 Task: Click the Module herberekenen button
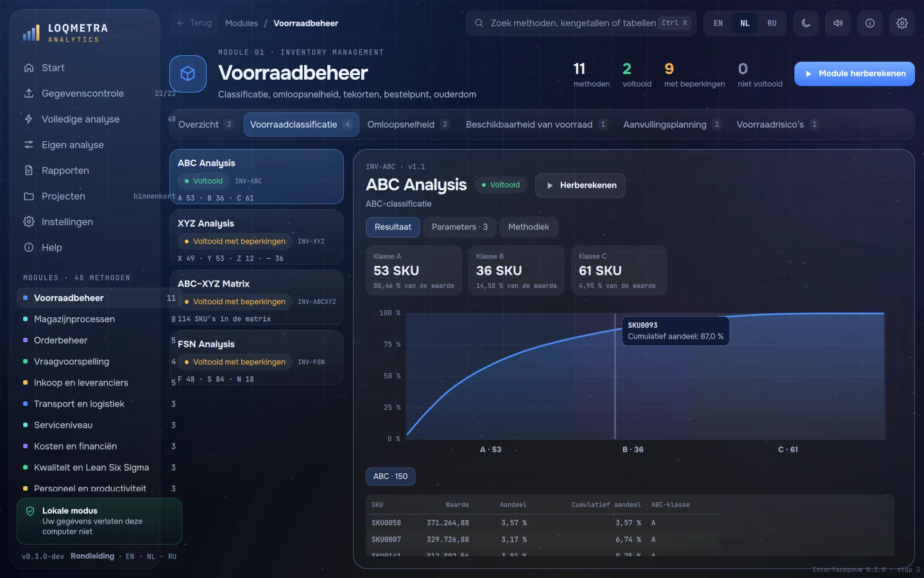(x=855, y=74)
